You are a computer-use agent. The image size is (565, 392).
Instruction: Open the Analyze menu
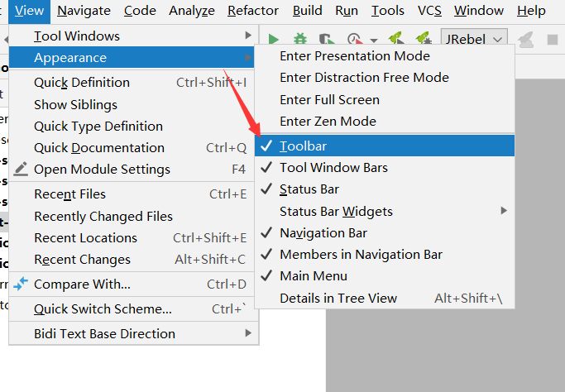[192, 11]
